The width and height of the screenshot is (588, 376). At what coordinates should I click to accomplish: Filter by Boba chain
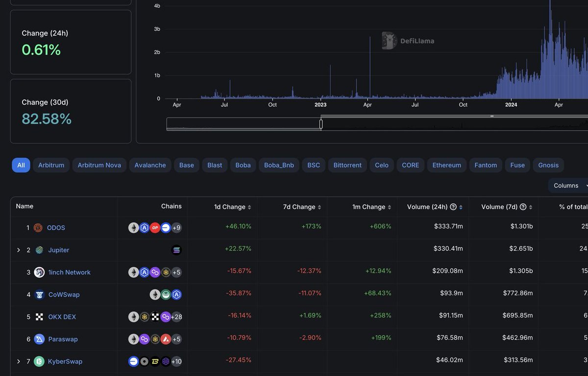[x=243, y=165]
